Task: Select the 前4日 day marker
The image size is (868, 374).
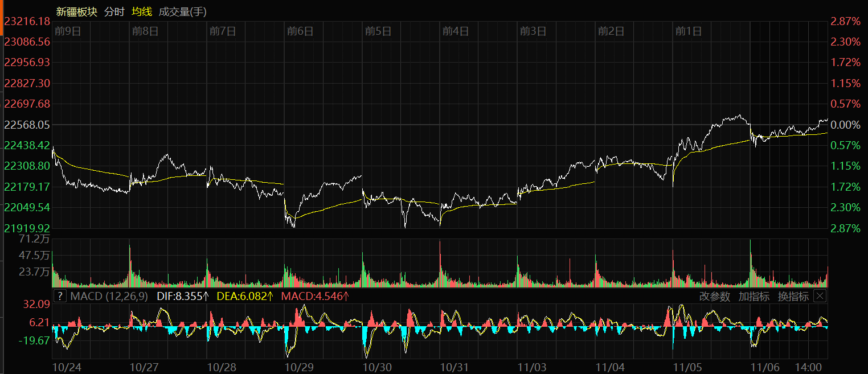Action: tap(456, 31)
